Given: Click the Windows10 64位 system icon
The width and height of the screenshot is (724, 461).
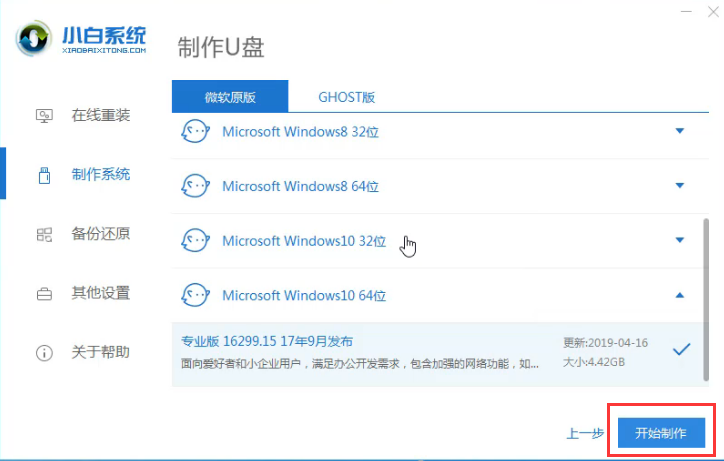Looking at the screenshot, I should click(x=195, y=296).
